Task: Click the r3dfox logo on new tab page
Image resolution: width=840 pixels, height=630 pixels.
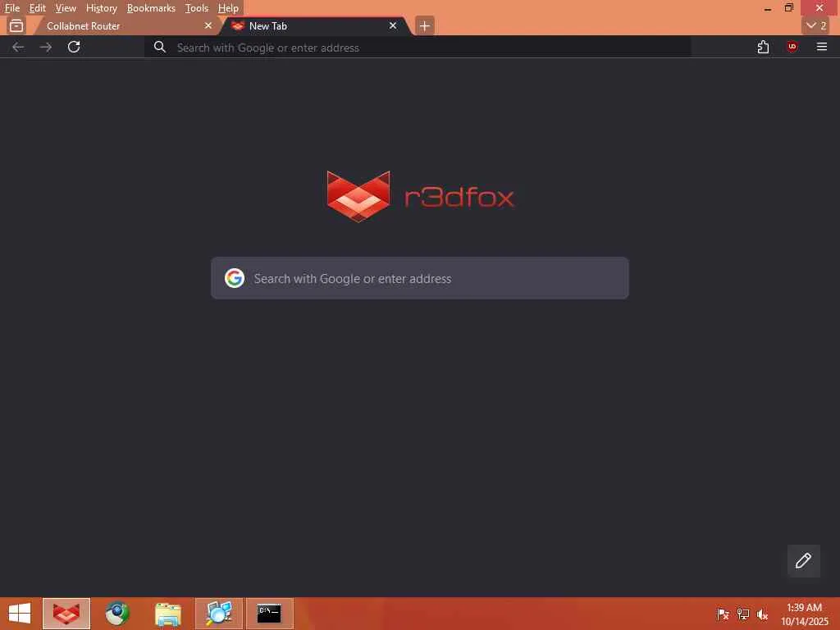Action: tap(420, 197)
